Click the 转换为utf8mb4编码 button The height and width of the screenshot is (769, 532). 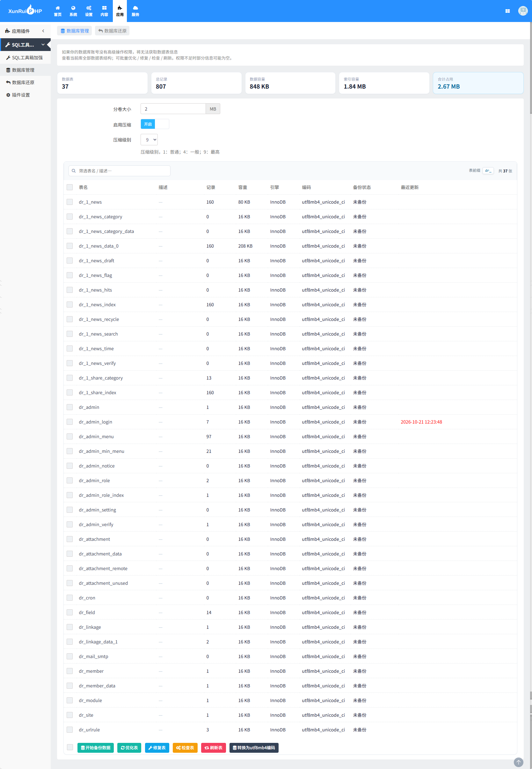click(254, 748)
